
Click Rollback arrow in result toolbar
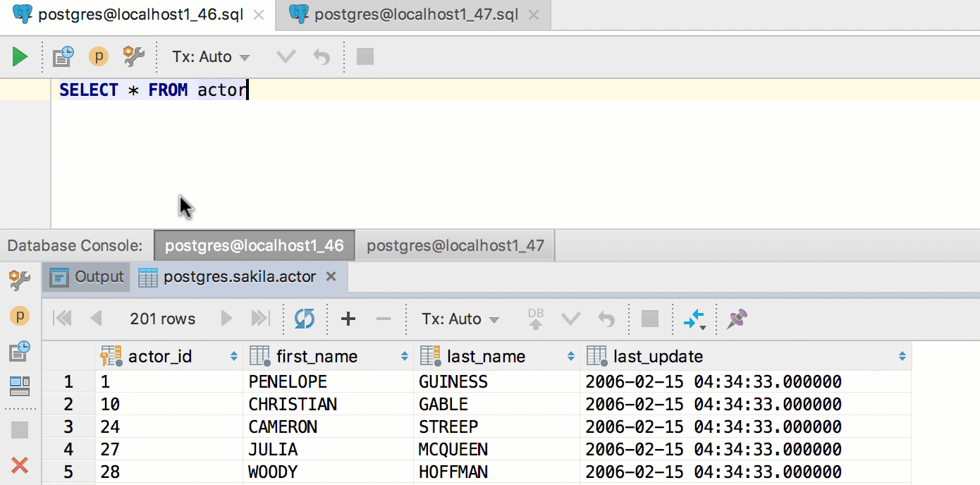(606, 319)
